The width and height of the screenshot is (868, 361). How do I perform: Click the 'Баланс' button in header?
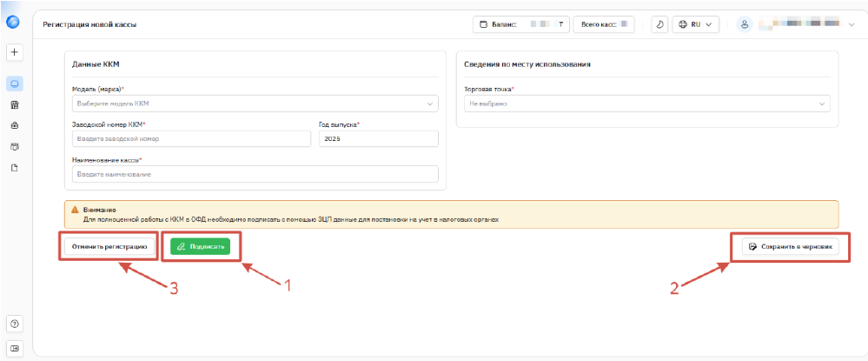(520, 24)
